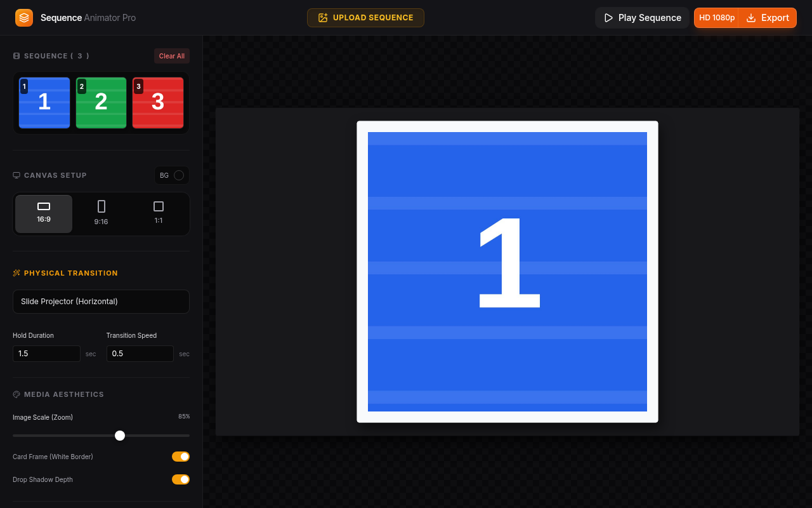Select the HD 1080p quality option
The image size is (812, 508).
[x=717, y=18]
